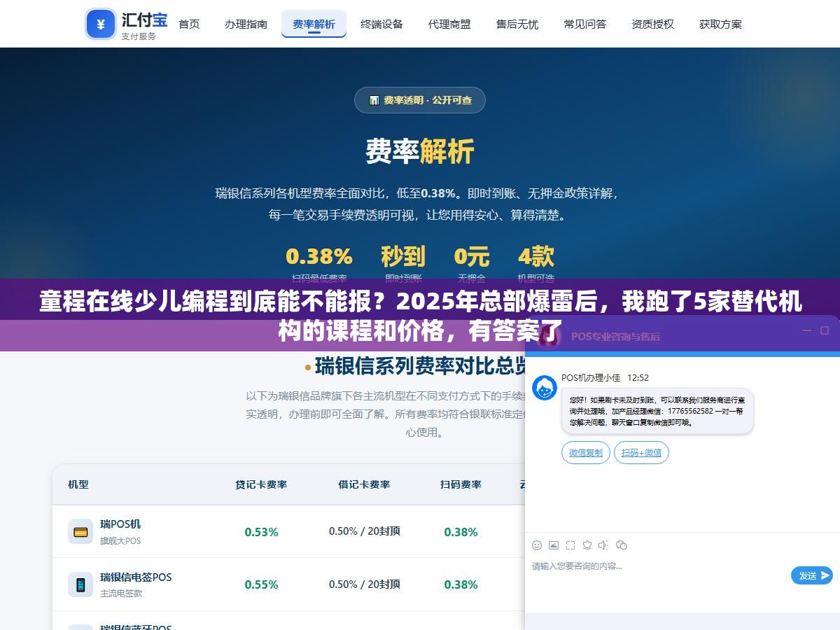Click the 获取方案 nav link
The height and width of the screenshot is (630, 840).
click(x=720, y=24)
